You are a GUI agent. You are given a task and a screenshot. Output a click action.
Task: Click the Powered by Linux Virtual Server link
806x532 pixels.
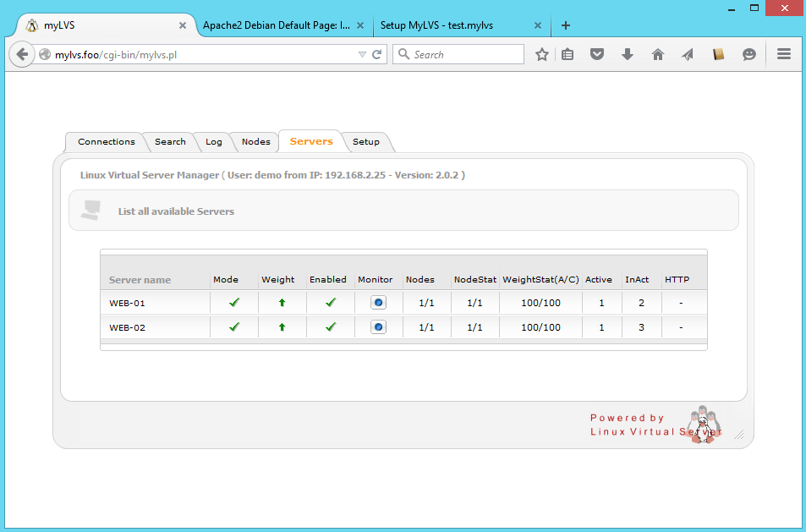655,425
